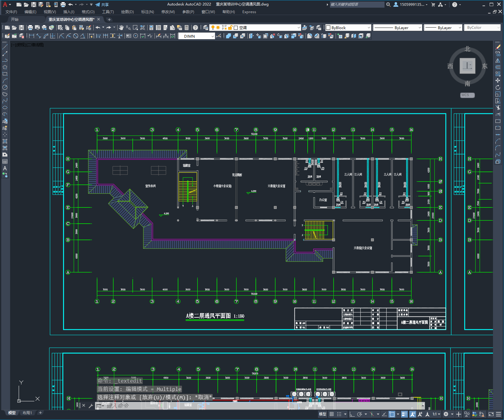Select the Line draw tool
The height and width of the screenshot is (420, 504).
5,47
